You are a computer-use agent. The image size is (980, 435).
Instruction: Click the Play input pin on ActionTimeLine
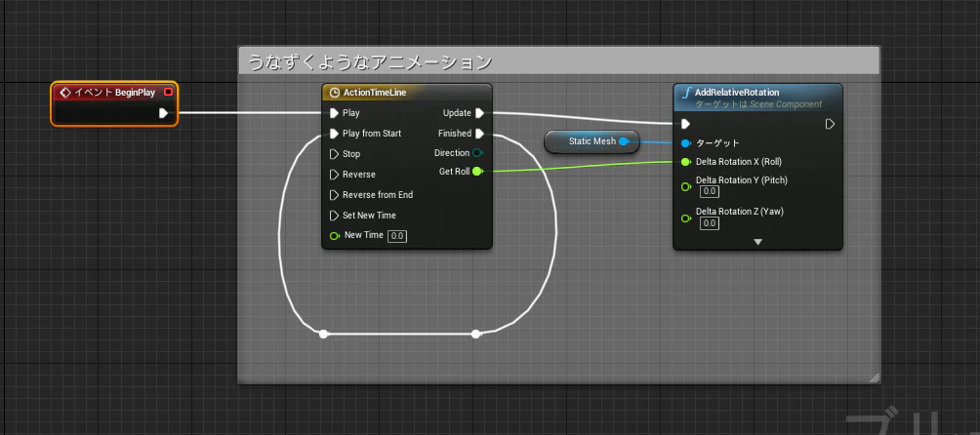334,113
